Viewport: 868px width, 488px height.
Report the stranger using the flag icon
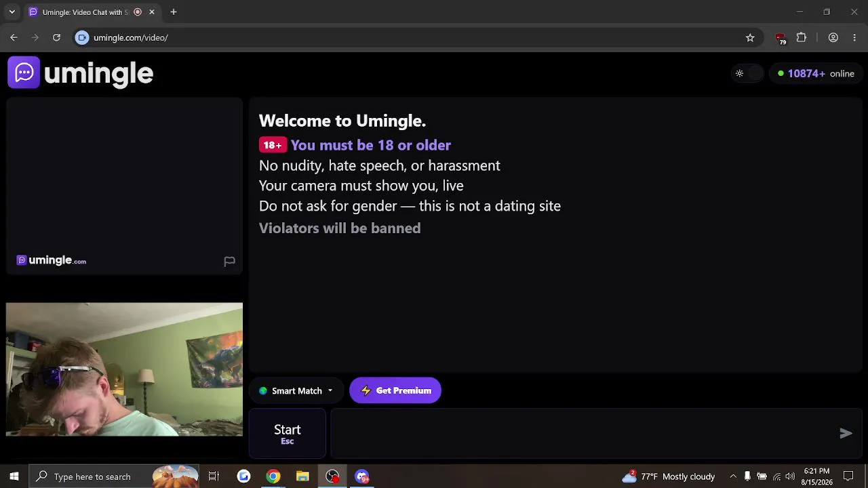pos(229,261)
